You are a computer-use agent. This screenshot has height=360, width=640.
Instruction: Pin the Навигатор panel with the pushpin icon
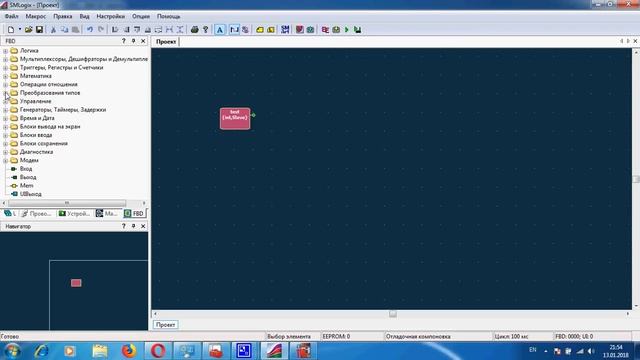click(x=133, y=226)
